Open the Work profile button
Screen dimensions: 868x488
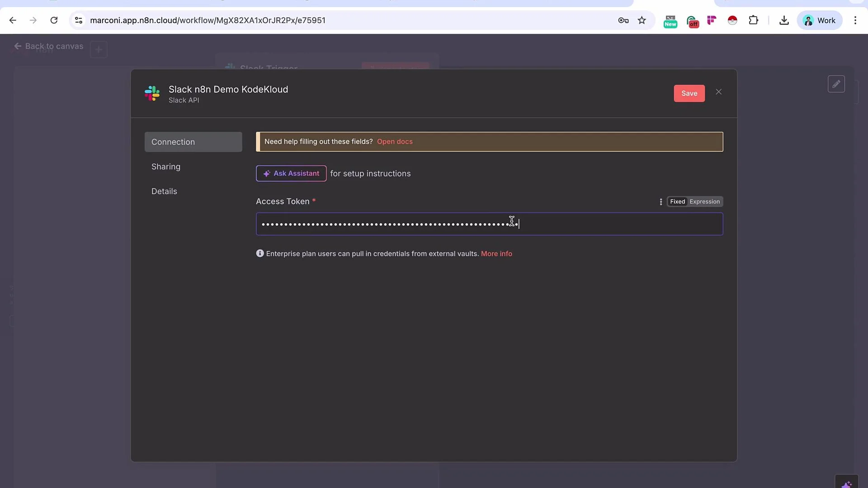pyautogui.click(x=820, y=20)
